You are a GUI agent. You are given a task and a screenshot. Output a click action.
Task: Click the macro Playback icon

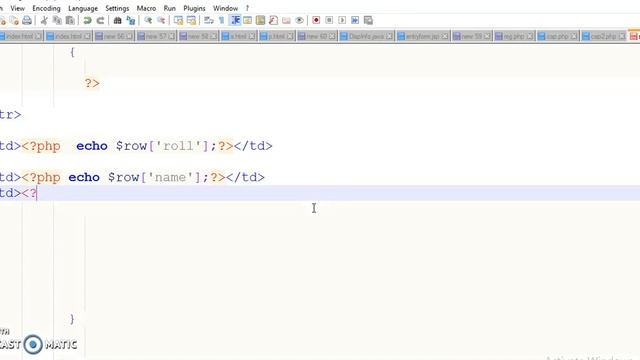tap(342, 20)
